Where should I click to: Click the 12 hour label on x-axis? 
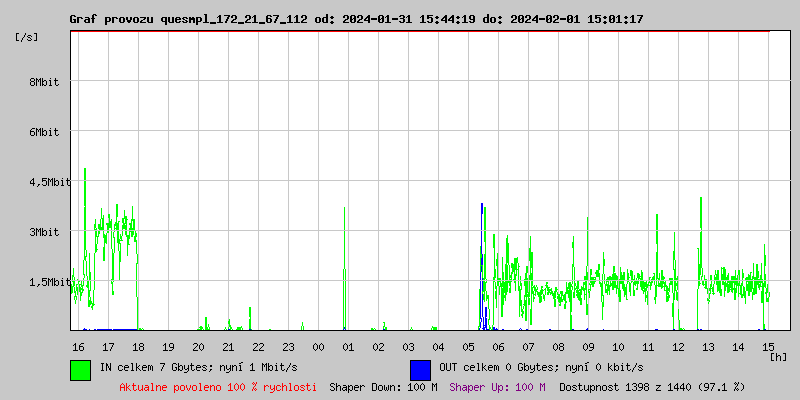(x=678, y=346)
